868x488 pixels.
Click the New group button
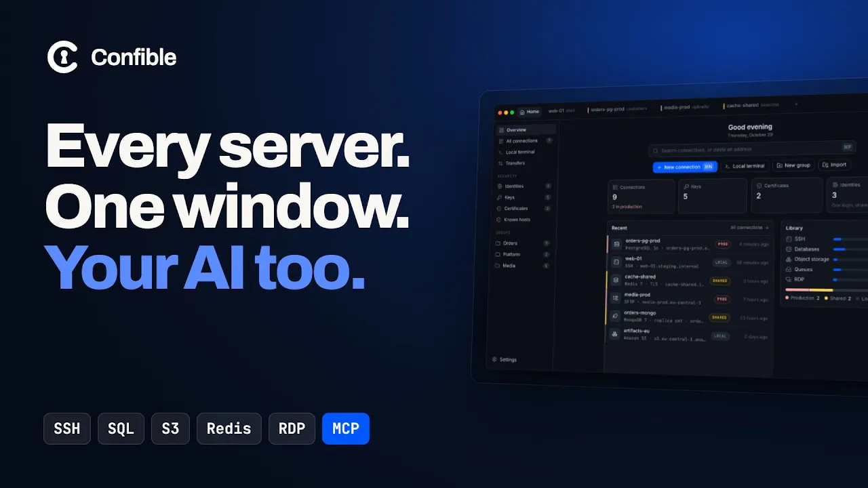point(794,165)
